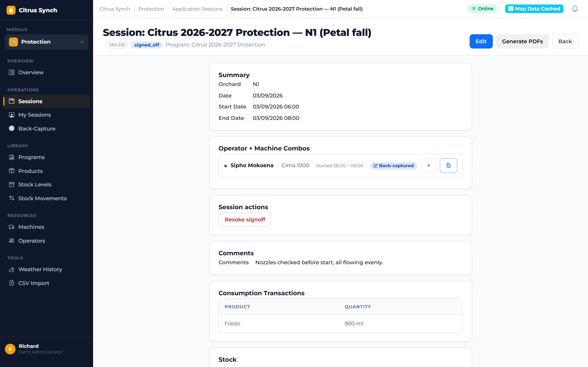The height and width of the screenshot is (367, 588).
Task: Expand the Protection module dropdown
Action: tap(46, 42)
